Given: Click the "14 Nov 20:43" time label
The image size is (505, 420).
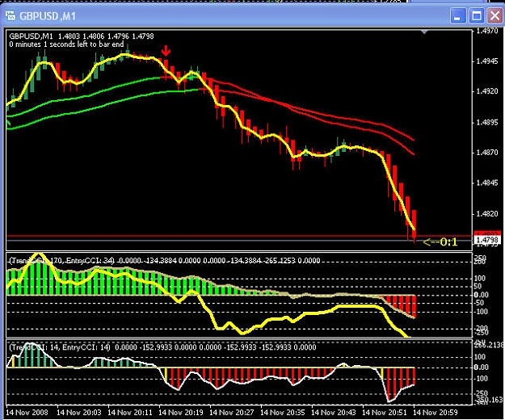Looking at the screenshot, I should (x=334, y=412).
